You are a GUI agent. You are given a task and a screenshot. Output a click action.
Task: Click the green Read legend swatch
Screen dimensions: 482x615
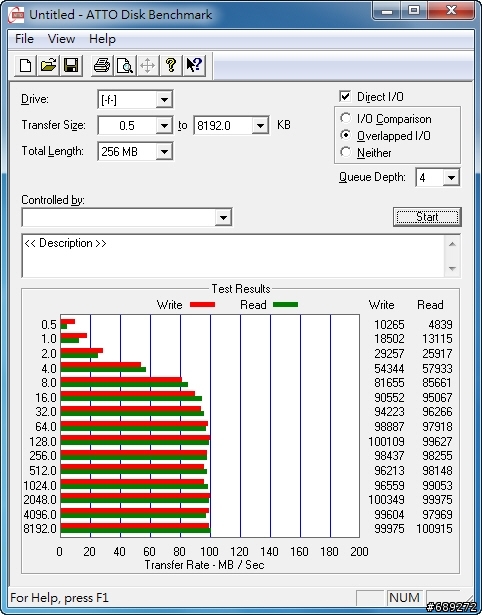286,304
